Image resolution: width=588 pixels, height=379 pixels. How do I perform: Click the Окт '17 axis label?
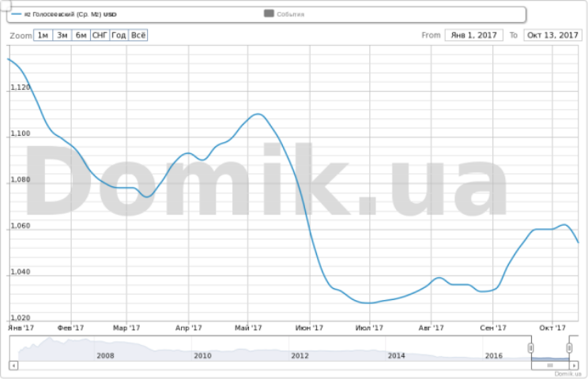pyautogui.click(x=552, y=328)
